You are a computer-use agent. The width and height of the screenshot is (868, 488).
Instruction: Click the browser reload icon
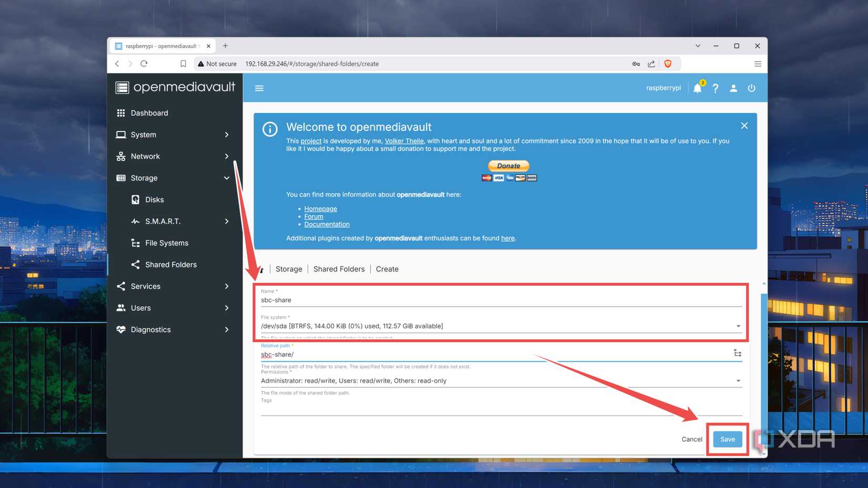pos(144,64)
